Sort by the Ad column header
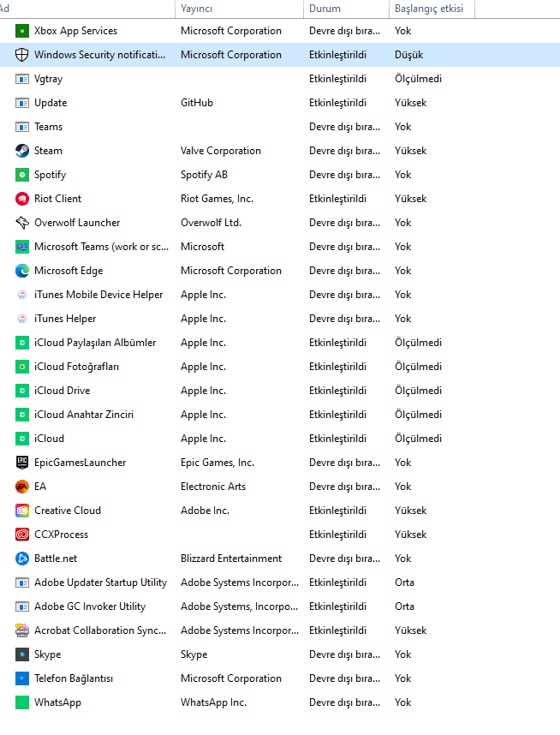Viewport: 560px width, 735px height. click(86, 9)
